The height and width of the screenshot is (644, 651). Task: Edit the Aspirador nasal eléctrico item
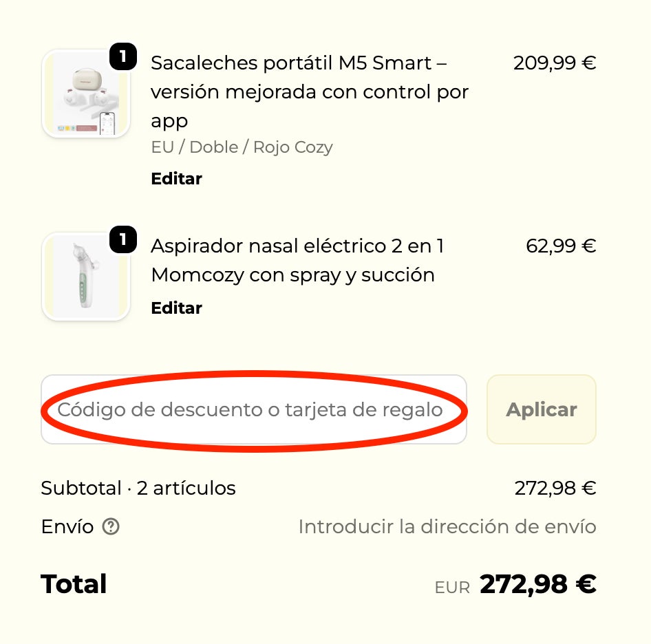[x=176, y=308]
